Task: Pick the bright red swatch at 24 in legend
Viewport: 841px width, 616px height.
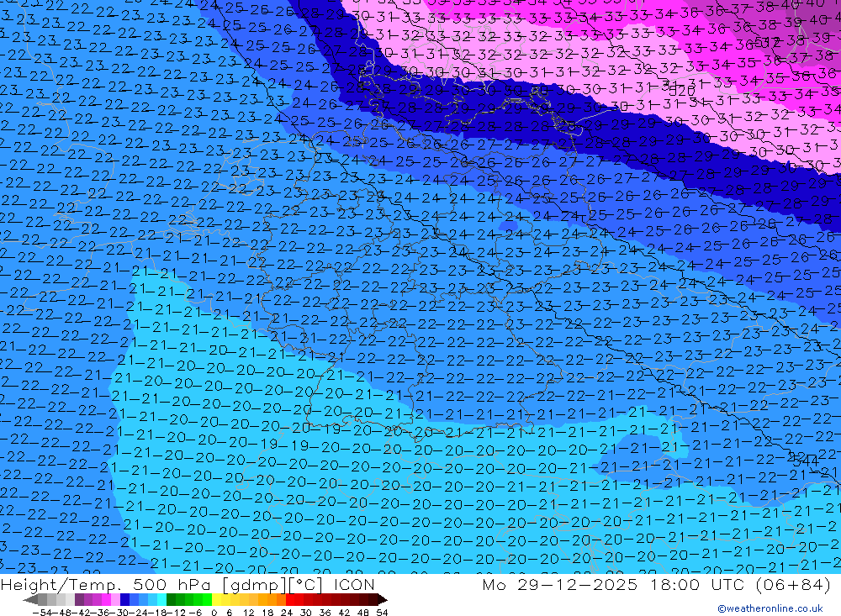Action: pos(290,599)
